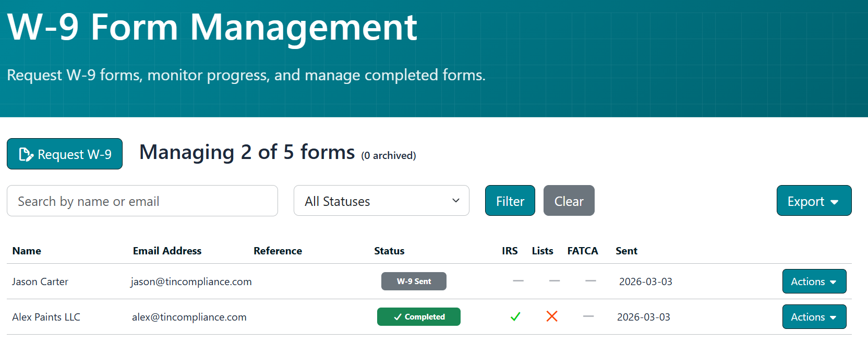Click the Sent column header
This screenshot has width=868, height=343.
pyautogui.click(x=626, y=251)
